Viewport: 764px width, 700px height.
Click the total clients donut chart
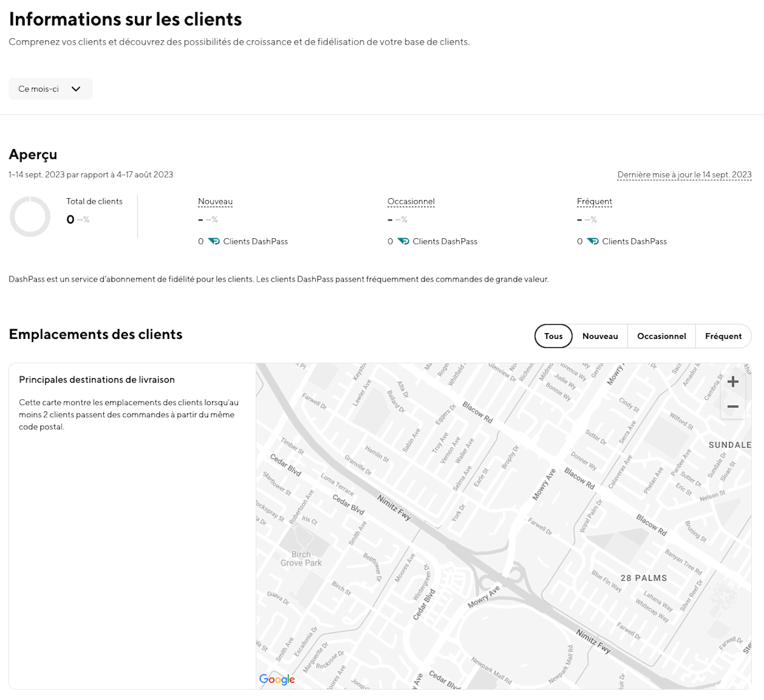pos(30,217)
